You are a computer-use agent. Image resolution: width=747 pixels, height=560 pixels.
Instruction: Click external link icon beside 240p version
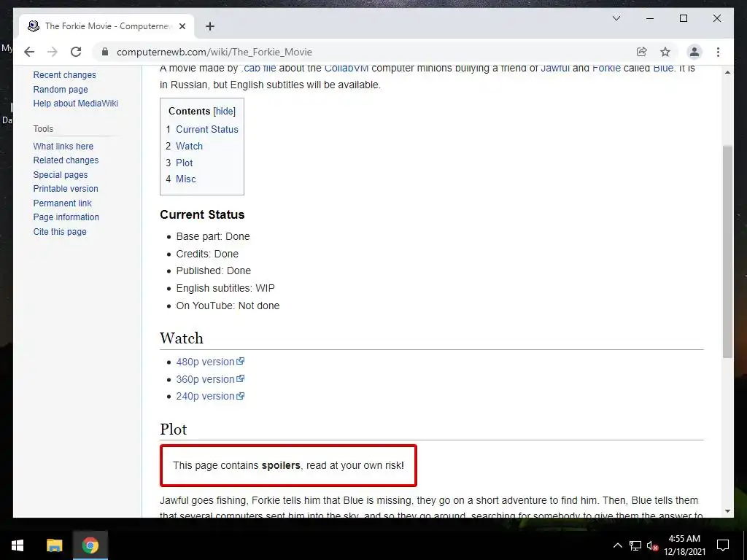coord(241,396)
